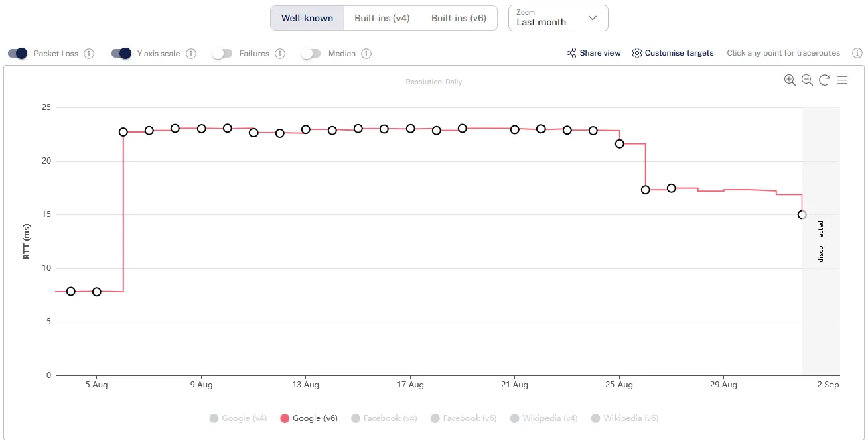Open Customise targets settings
The width and height of the screenshot is (868, 443).
tap(672, 53)
